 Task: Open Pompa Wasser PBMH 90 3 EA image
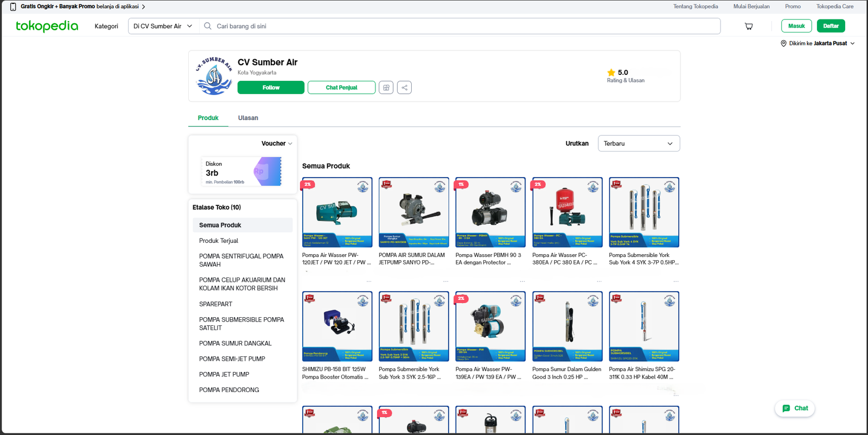pyautogui.click(x=490, y=212)
